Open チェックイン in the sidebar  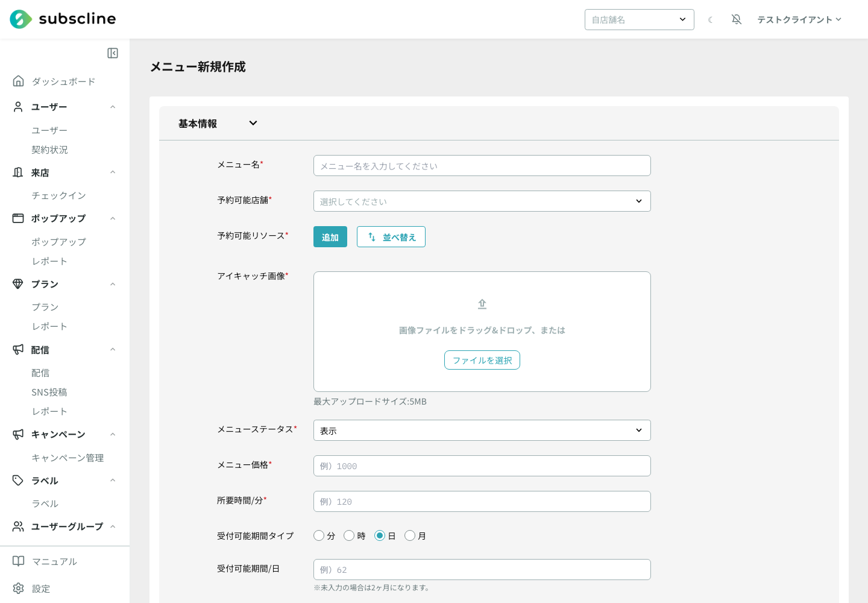click(58, 195)
